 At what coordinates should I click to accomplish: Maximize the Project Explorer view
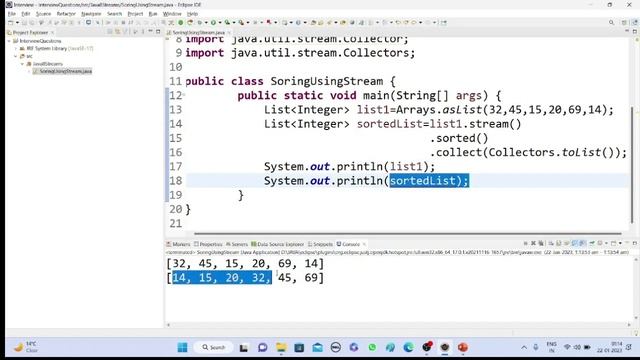coord(158,32)
